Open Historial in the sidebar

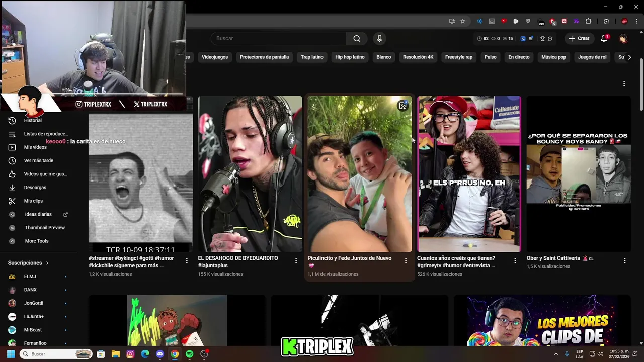point(39,121)
